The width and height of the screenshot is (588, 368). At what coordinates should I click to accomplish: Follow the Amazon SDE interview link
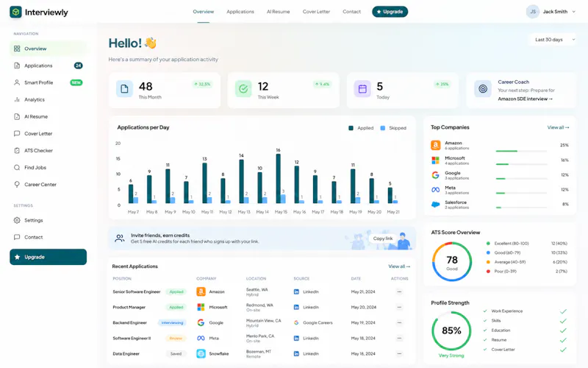[525, 99]
